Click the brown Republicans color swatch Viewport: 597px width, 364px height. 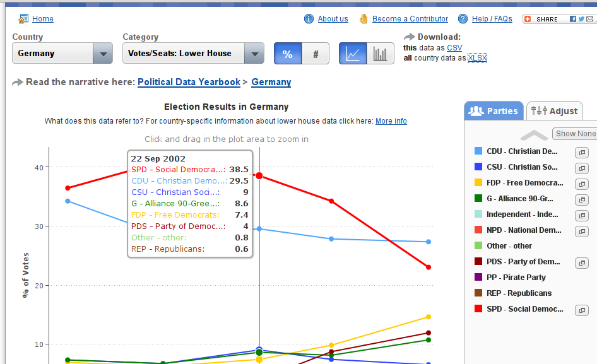click(x=478, y=293)
